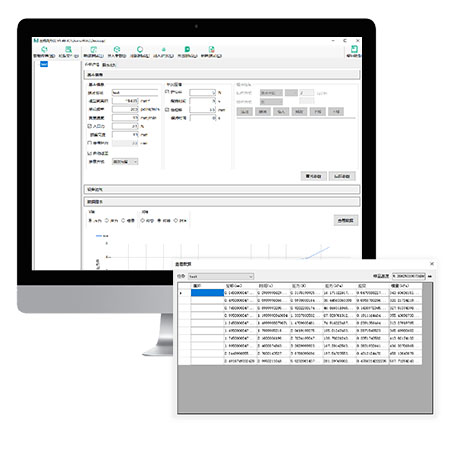
Task: Click the highlighted blue cell in the data table
Action: [x=207, y=293]
